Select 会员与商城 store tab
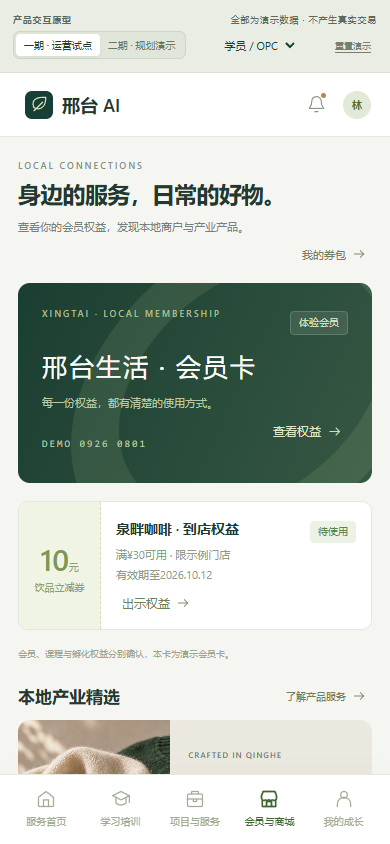 coord(269,808)
